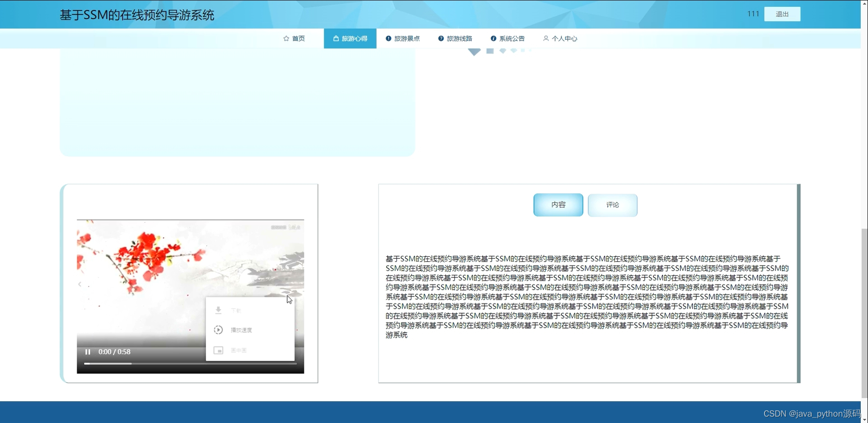Click the 退出 logout button
Viewport: 868px width, 423px height.
[x=782, y=14]
